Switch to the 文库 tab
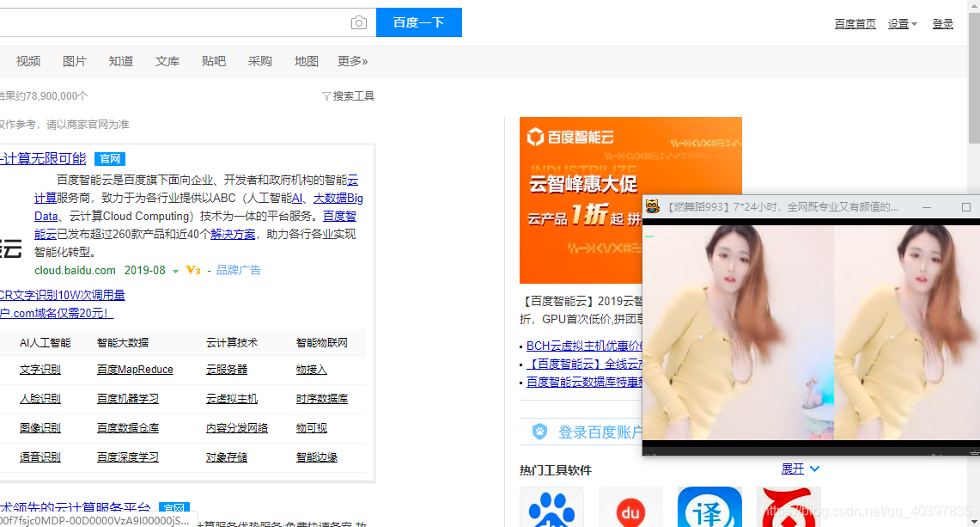 coord(167,61)
